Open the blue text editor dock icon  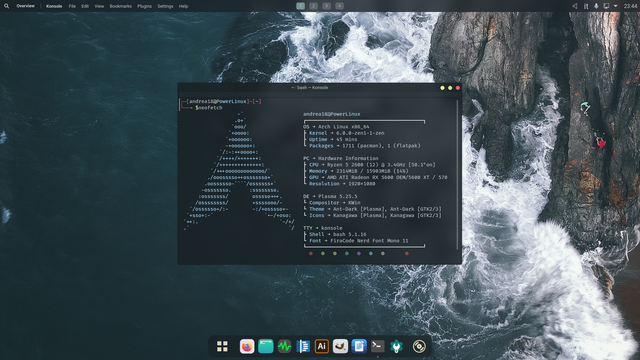(x=303, y=347)
